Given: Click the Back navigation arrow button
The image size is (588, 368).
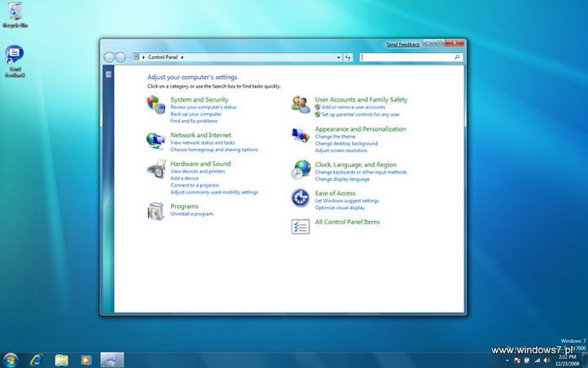Looking at the screenshot, I should [108, 57].
